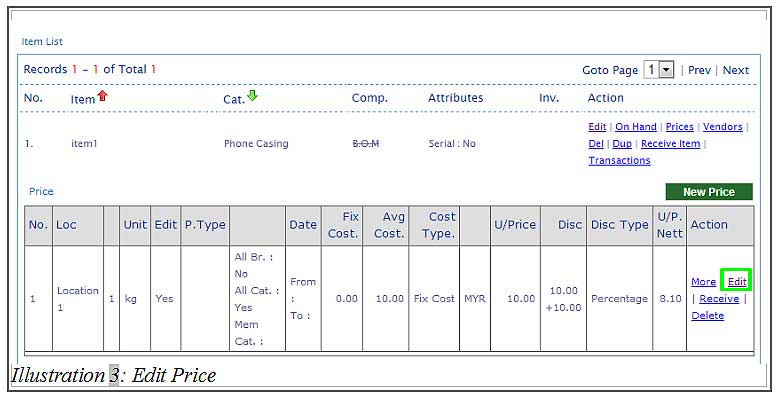Screen dimensions: 777x398
Task: Open the Vendors link
Action: tap(722, 127)
